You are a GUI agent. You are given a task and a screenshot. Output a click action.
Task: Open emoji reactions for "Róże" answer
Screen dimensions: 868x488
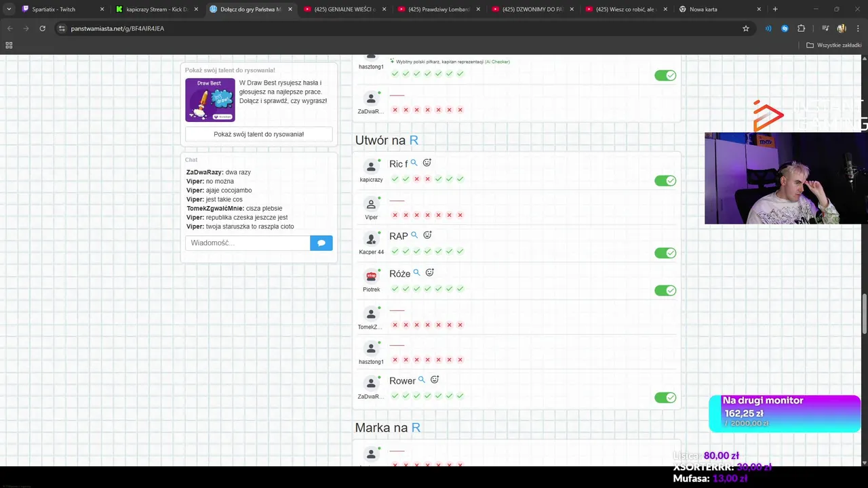[x=429, y=272]
